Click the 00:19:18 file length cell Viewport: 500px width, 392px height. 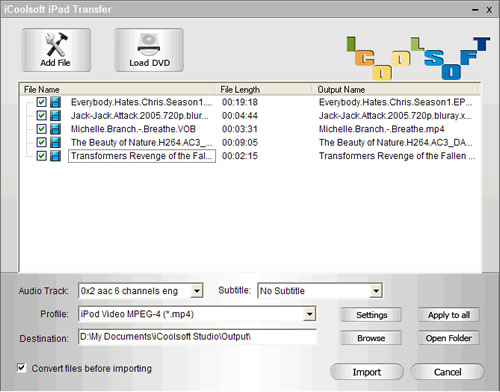click(x=240, y=102)
